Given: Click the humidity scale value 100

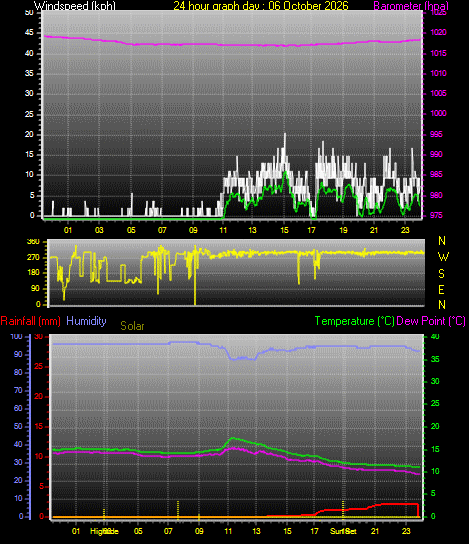Looking at the screenshot, I should tap(16, 337).
